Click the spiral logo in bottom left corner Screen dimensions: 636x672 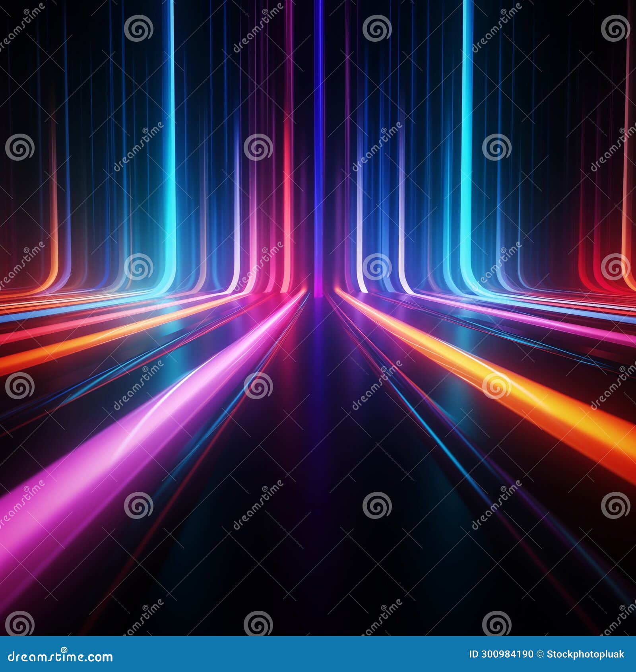pyautogui.click(x=19, y=622)
